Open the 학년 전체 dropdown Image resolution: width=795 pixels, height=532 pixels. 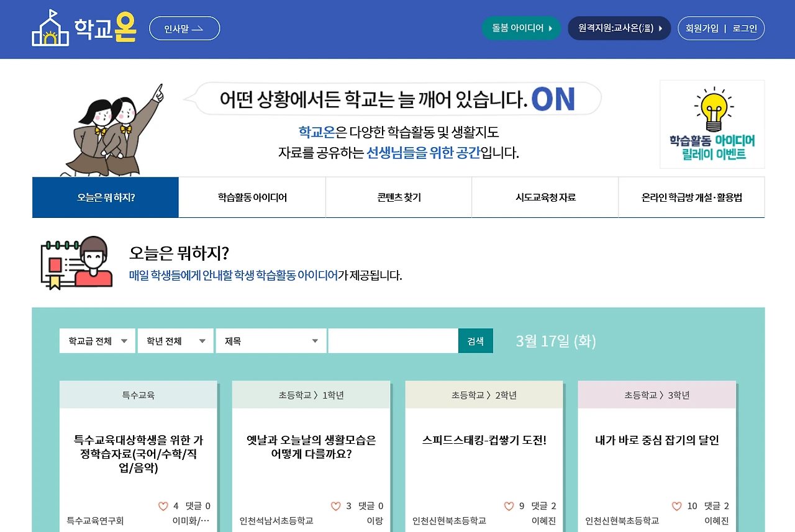175,341
